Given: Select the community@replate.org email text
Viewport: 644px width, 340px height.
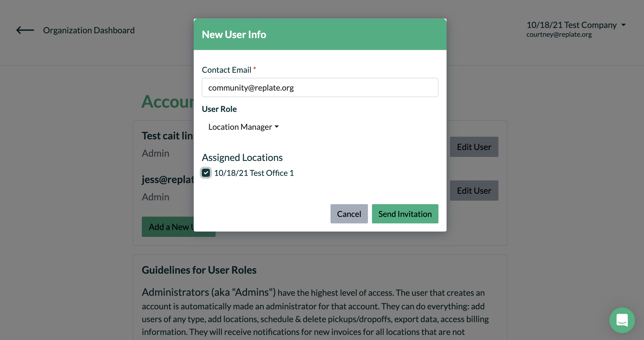Looking at the screenshot, I should point(251,87).
